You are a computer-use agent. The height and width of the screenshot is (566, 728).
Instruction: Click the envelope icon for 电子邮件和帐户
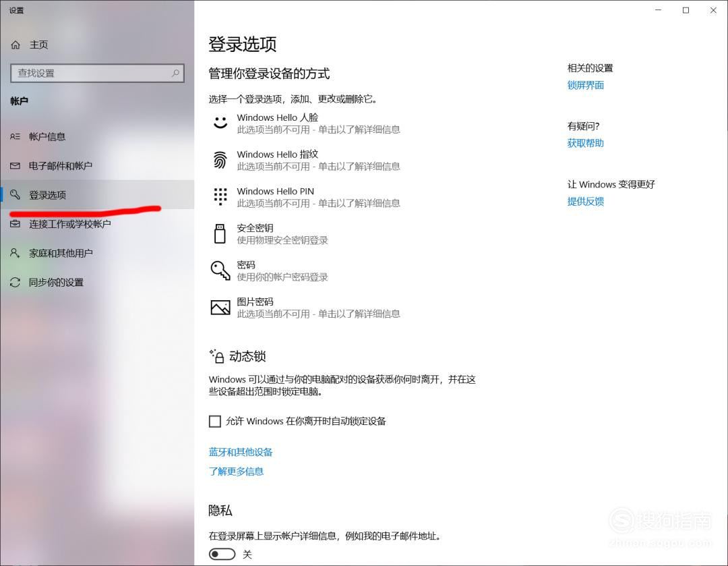(15, 166)
